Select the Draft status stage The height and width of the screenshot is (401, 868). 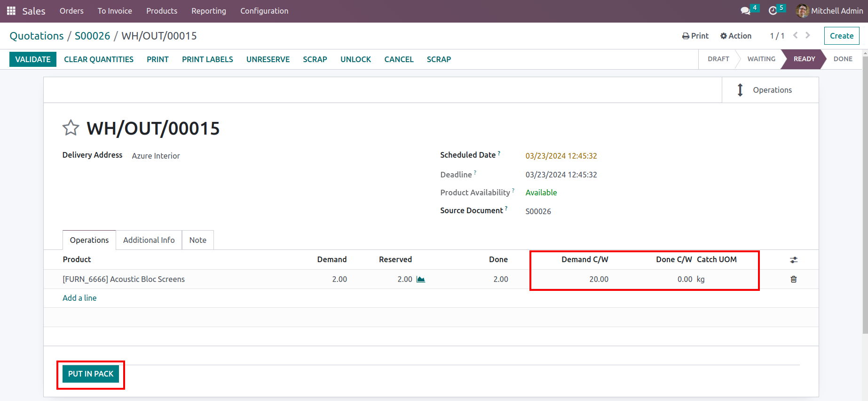(718, 59)
